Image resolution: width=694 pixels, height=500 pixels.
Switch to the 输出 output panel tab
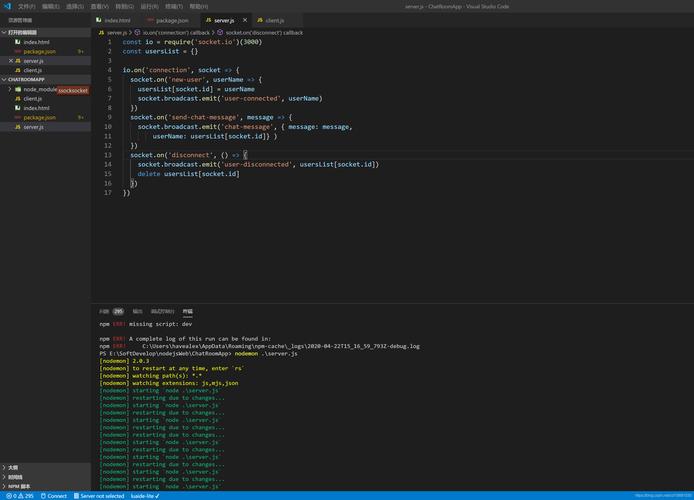point(138,312)
